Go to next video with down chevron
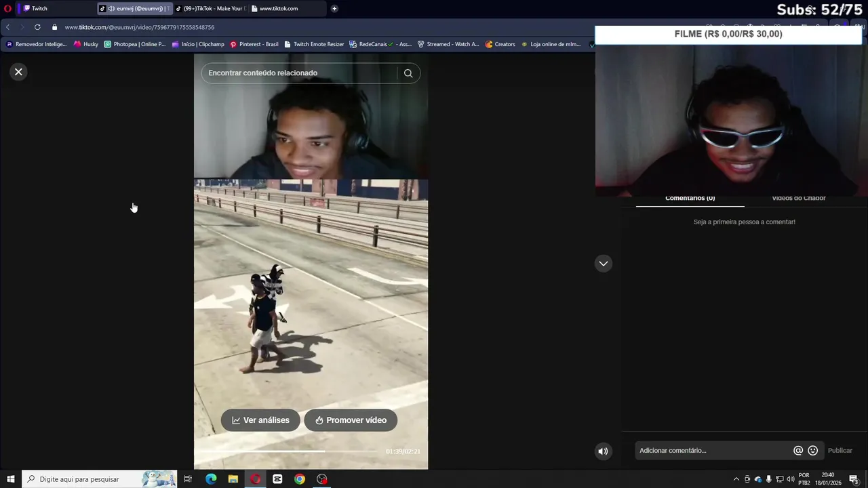The width and height of the screenshot is (868, 488). click(604, 264)
